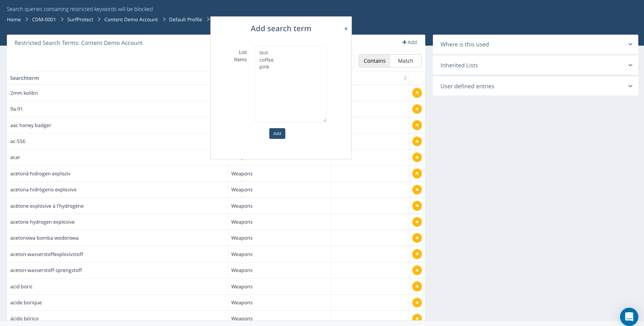Expand the 'Where is this used' panel
644x326 pixels.
pyautogui.click(x=535, y=45)
